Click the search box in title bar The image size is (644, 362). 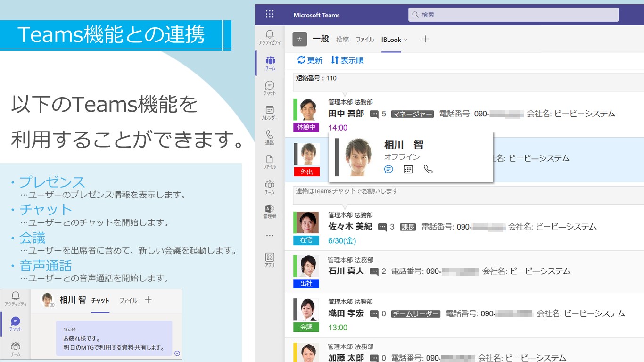(x=513, y=15)
